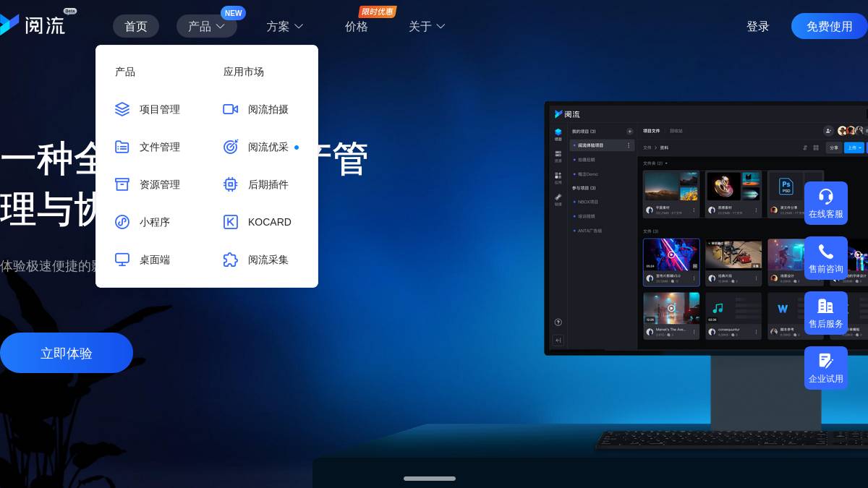The image size is (868, 488).
Task: Collapse the 产品 dropdown chevron
Action: [221, 26]
